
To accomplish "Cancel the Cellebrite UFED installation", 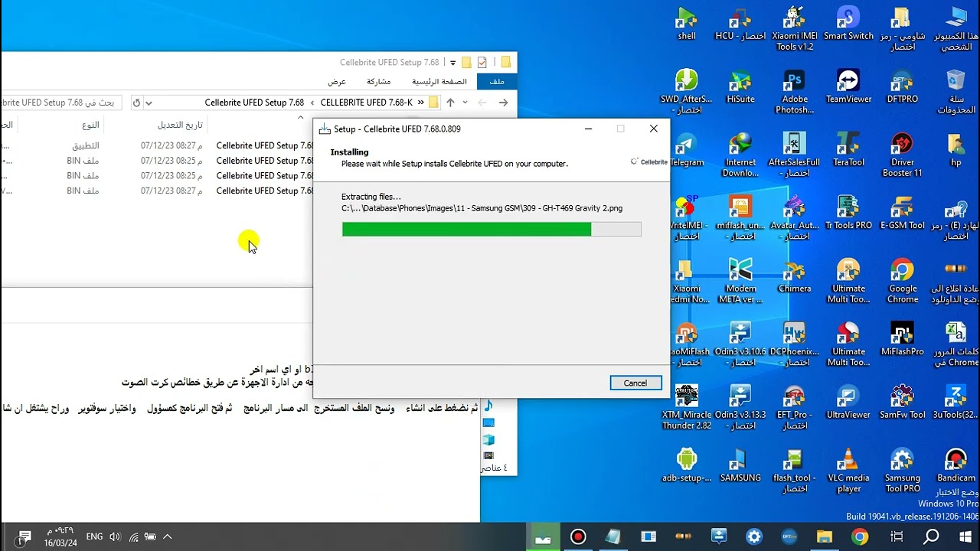I will pyautogui.click(x=635, y=383).
